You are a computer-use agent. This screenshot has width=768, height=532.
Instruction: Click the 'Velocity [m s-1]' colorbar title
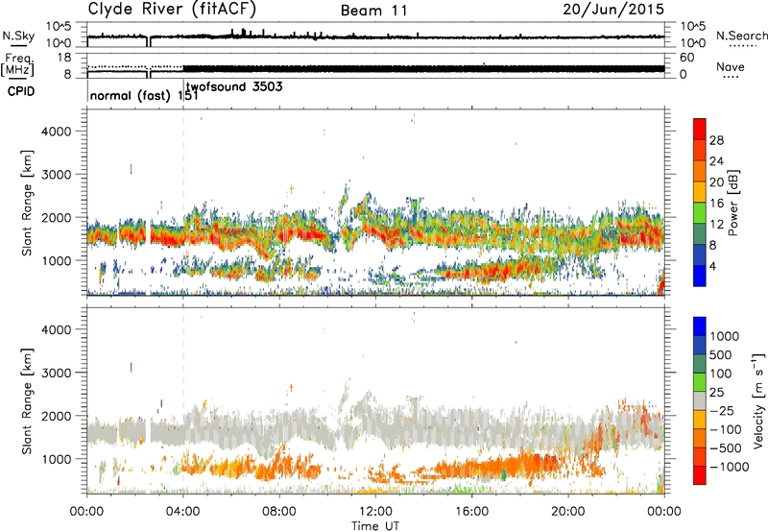758,400
